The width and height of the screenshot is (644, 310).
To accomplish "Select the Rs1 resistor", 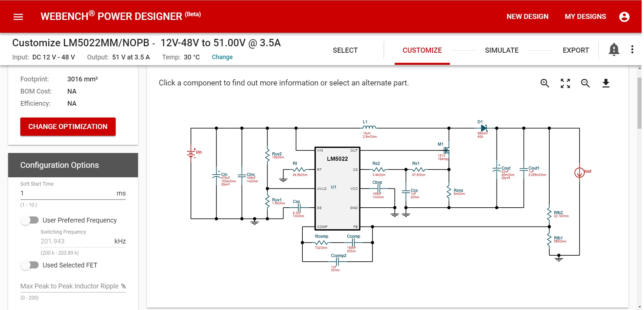I will pos(418,170).
